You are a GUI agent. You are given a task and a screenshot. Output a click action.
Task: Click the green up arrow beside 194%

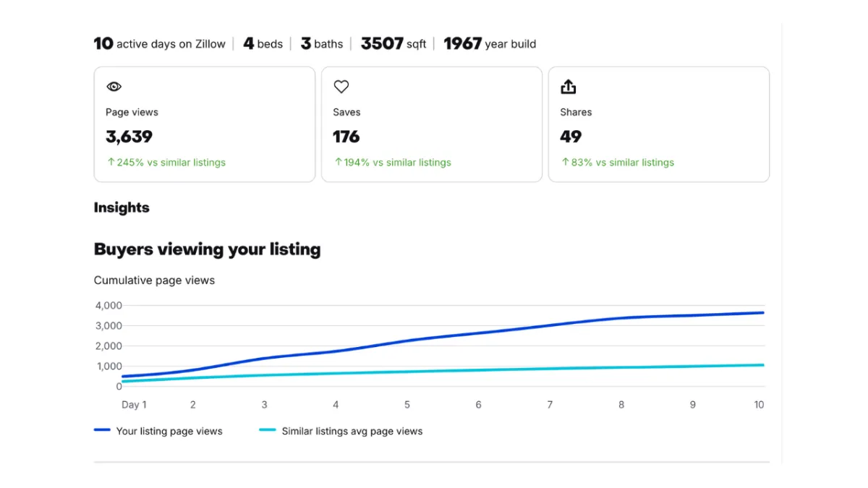[x=338, y=162]
